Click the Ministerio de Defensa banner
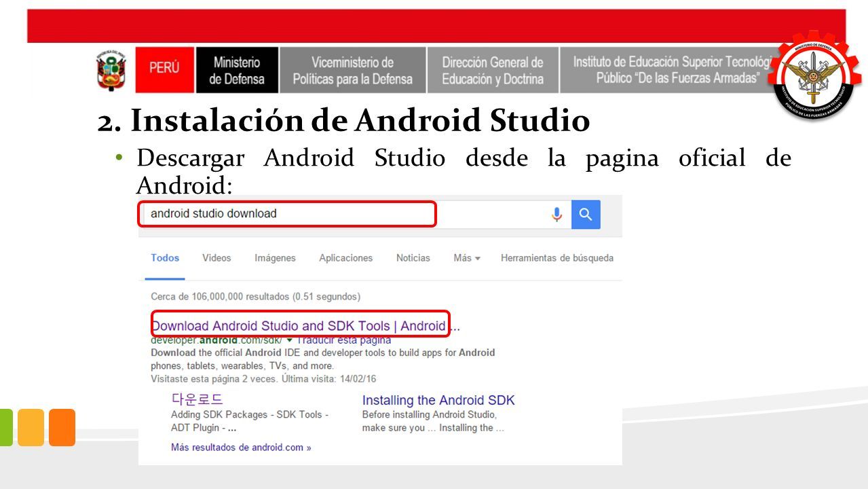The height and width of the screenshot is (489, 868). (x=237, y=70)
